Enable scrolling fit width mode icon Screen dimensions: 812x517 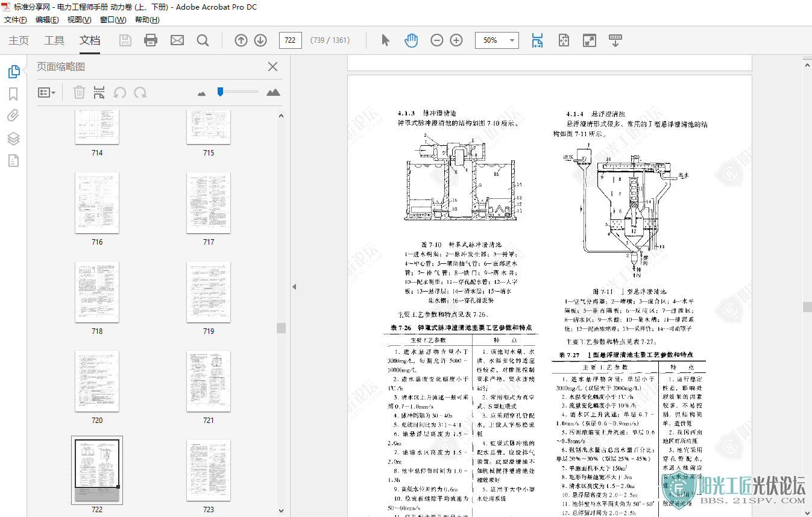(x=537, y=40)
